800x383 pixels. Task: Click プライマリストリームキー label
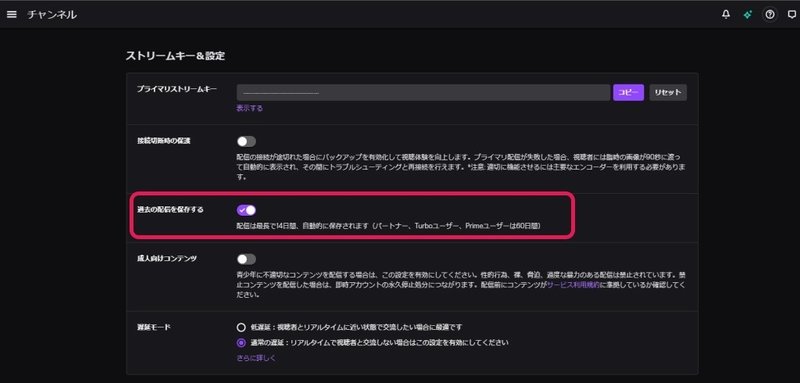177,89
